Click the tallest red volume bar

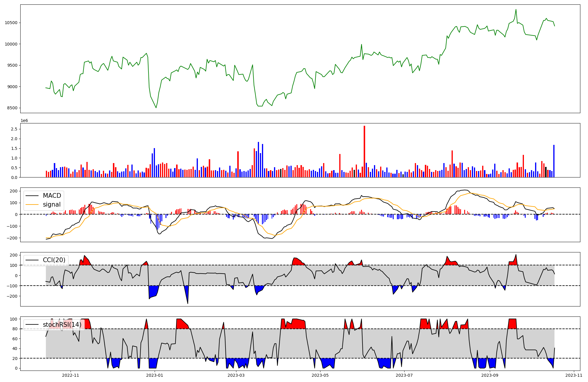(x=364, y=152)
